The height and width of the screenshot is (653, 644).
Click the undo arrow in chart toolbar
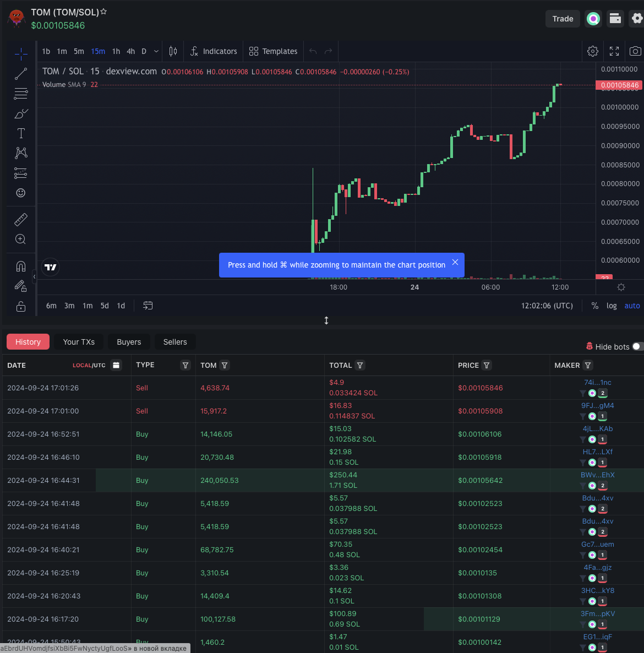point(313,51)
